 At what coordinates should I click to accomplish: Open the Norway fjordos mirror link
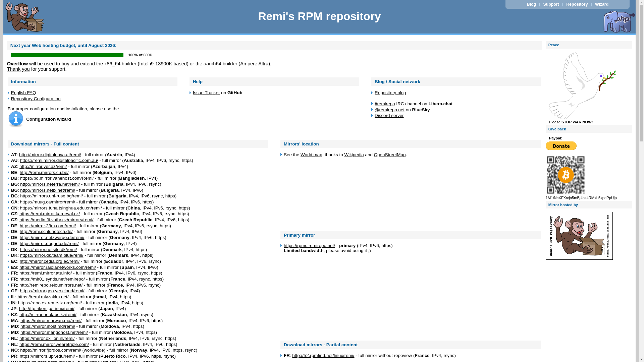click(51, 350)
